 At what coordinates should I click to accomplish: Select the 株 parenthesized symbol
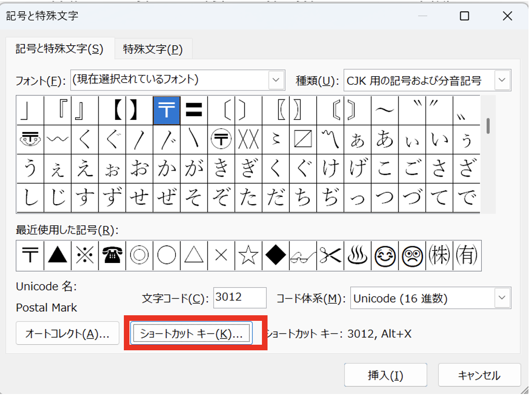pos(440,255)
